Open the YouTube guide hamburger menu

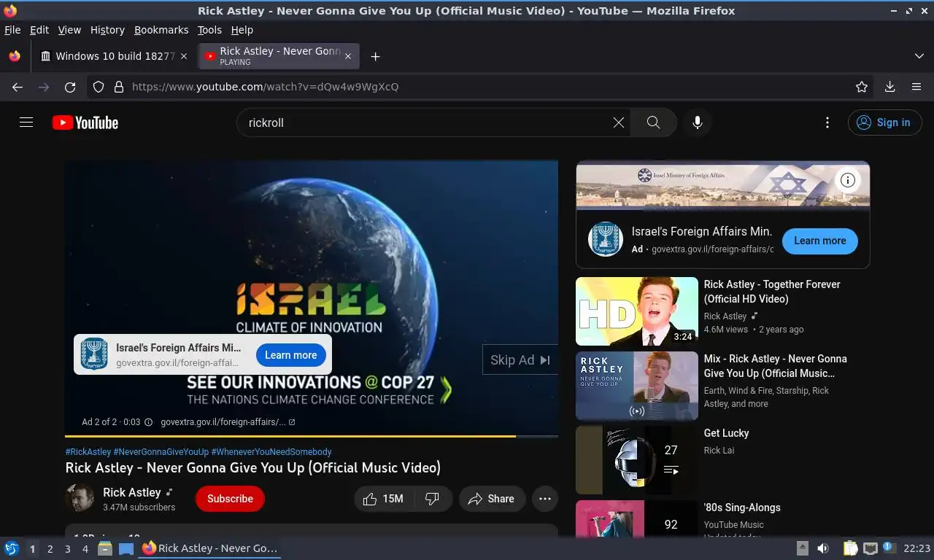click(26, 122)
